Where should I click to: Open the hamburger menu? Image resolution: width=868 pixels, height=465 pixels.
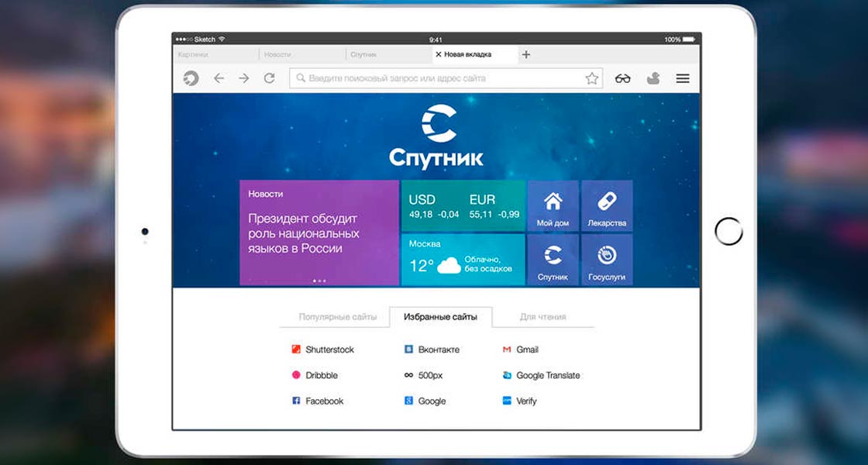coord(683,78)
